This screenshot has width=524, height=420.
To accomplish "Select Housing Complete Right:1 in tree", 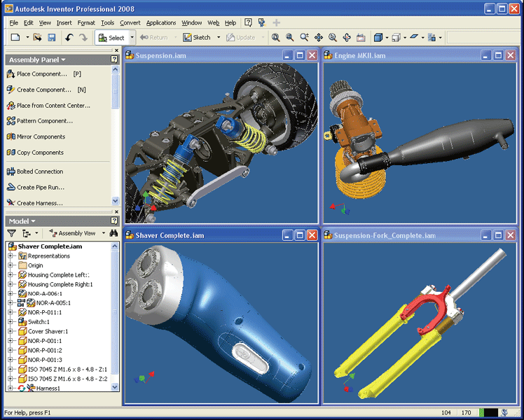I will (60, 284).
